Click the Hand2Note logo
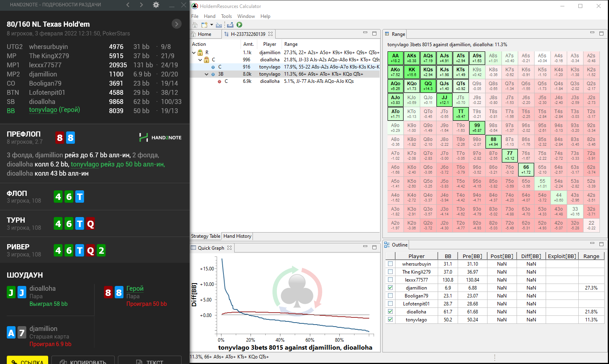This screenshot has height=364, width=609. tap(160, 137)
